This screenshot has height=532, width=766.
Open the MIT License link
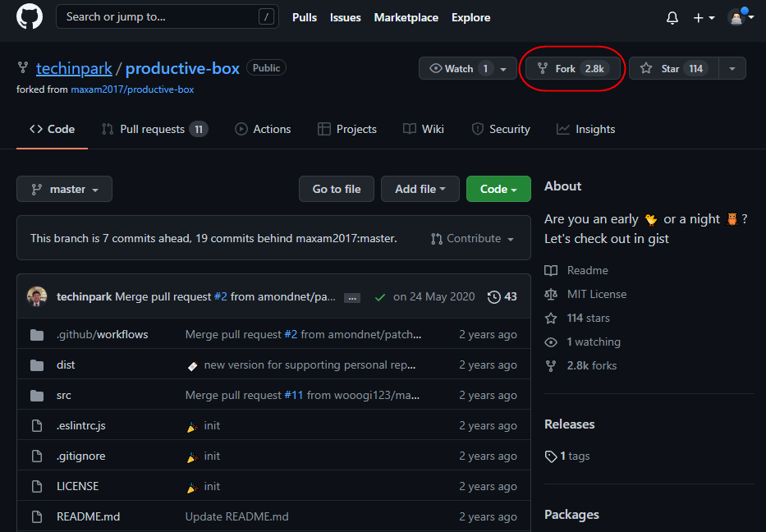point(597,294)
